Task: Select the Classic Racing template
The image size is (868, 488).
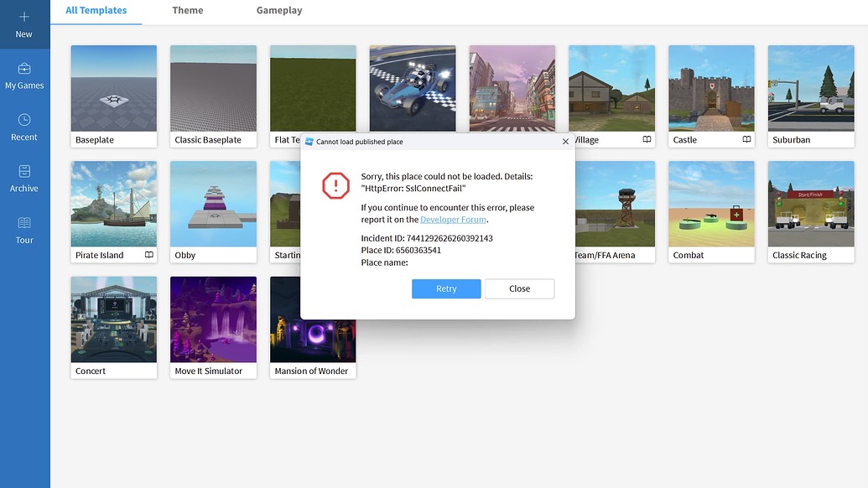Action: pyautogui.click(x=810, y=203)
